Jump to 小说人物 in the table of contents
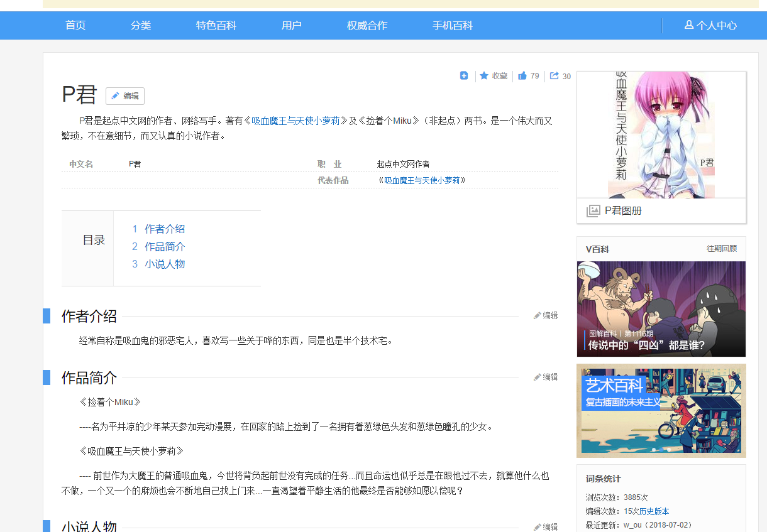The height and width of the screenshot is (532, 767). (x=165, y=264)
